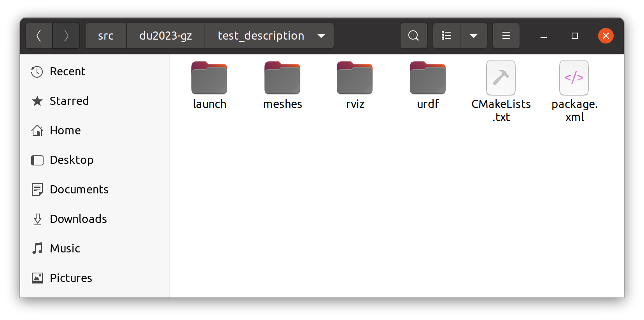Image resolution: width=644 pixels, height=320 pixels.
Task: Open search with the magnifier icon
Action: 414,36
